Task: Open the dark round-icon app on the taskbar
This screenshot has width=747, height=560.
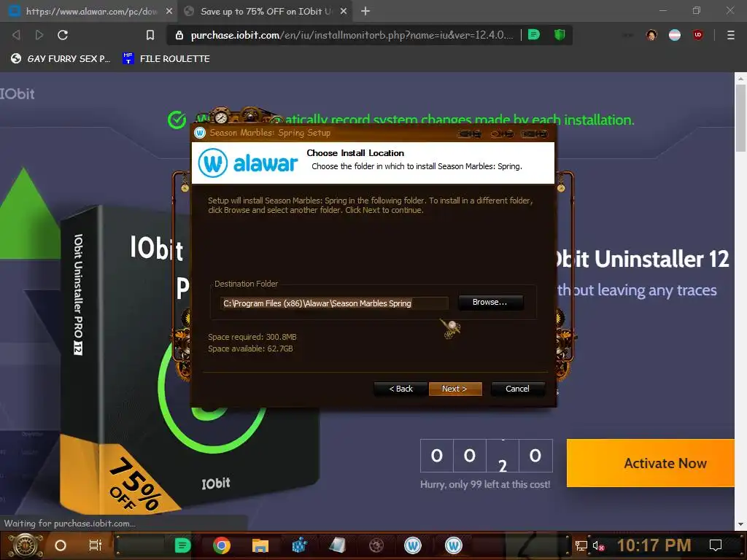Action: point(376,545)
